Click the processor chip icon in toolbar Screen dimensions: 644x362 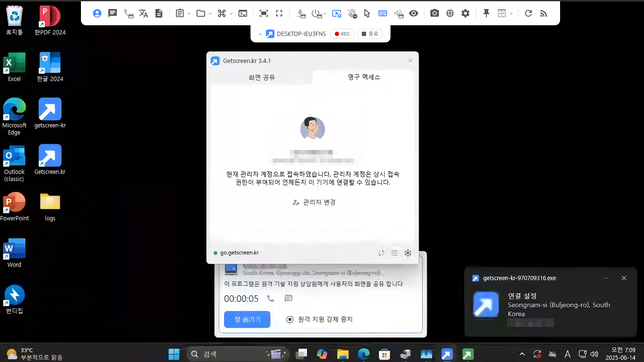[x=450, y=13]
